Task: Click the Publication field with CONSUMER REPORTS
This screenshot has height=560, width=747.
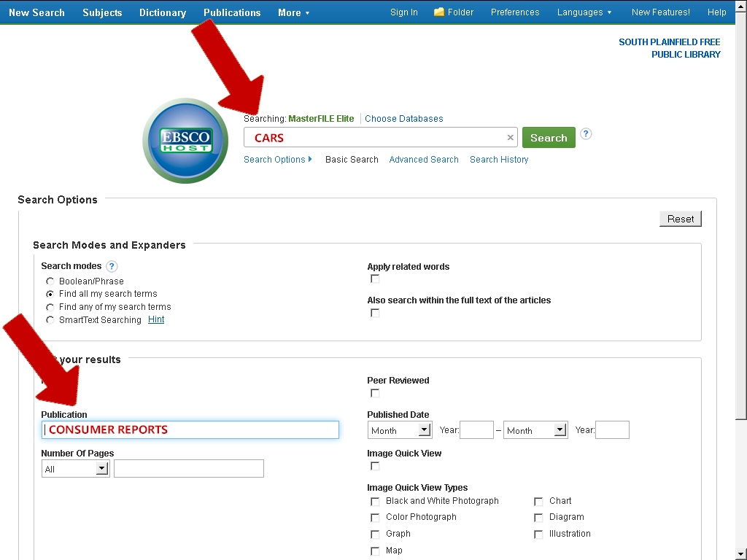Action: coord(190,429)
